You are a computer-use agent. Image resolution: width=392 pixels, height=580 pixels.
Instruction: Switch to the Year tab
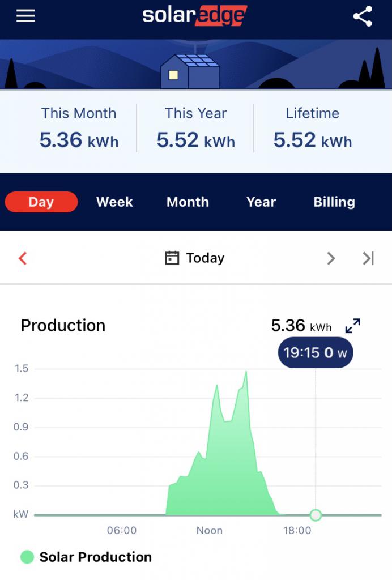(261, 202)
